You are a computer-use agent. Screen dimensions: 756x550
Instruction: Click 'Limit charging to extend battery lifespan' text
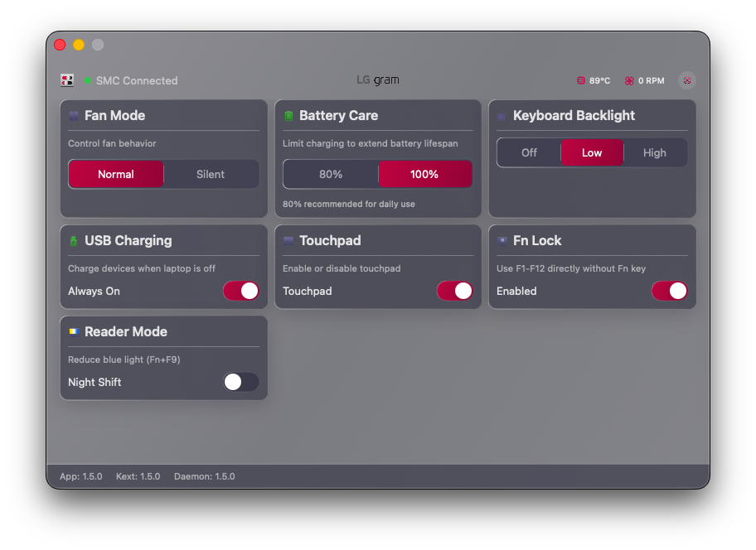click(x=371, y=143)
